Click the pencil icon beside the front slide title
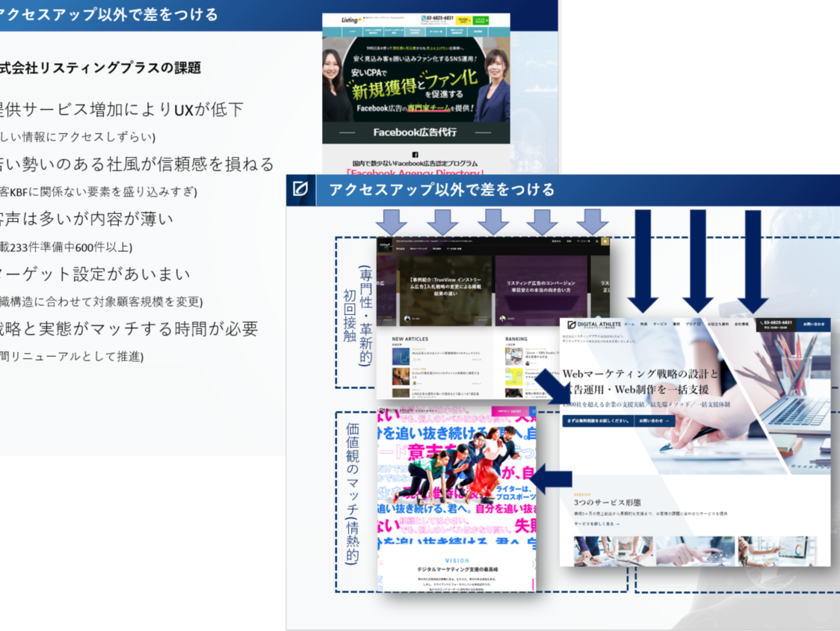This screenshot has height=631, width=840. (300, 188)
